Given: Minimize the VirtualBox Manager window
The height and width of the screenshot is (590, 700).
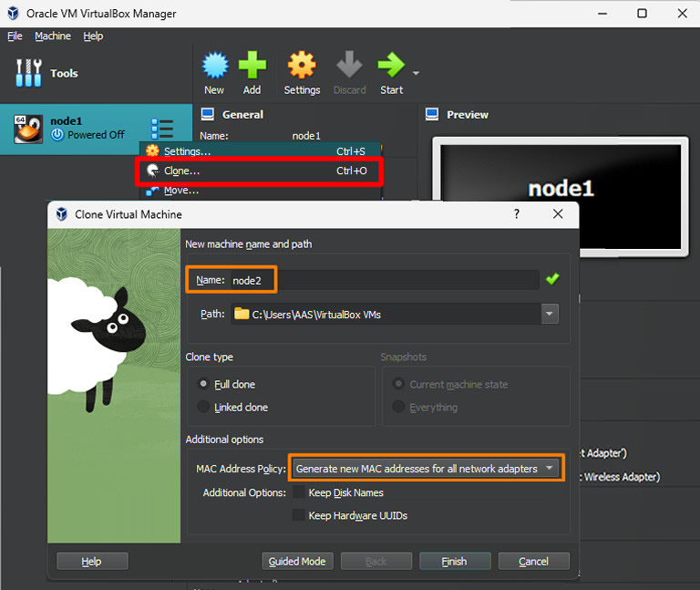Looking at the screenshot, I should (x=602, y=14).
